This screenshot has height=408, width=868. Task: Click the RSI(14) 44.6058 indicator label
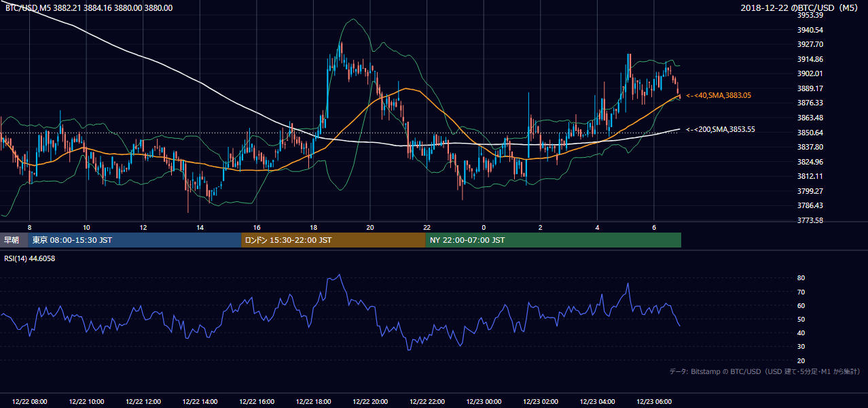[31, 258]
